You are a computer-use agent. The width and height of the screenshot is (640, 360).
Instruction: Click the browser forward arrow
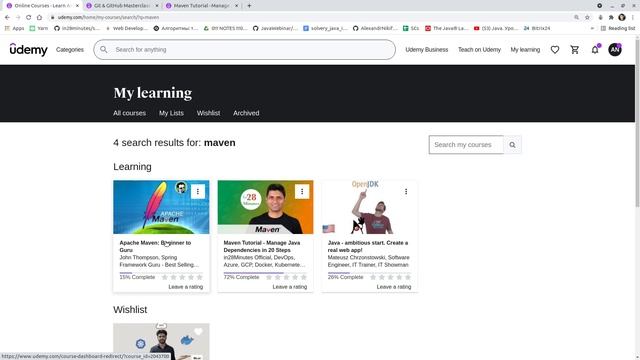pos(18,17)
